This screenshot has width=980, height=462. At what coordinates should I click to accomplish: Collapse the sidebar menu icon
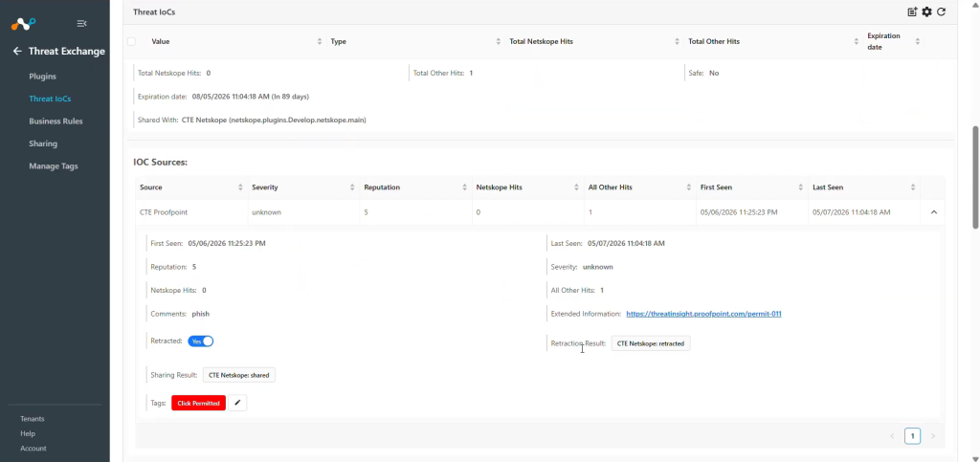pyautogui.click(x=82, y=24)
